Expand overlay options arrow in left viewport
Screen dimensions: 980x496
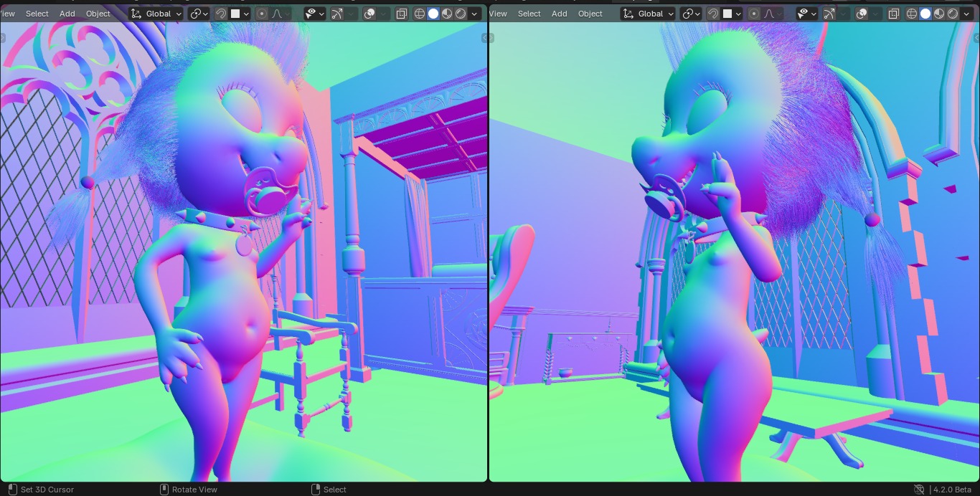point(385,14)
